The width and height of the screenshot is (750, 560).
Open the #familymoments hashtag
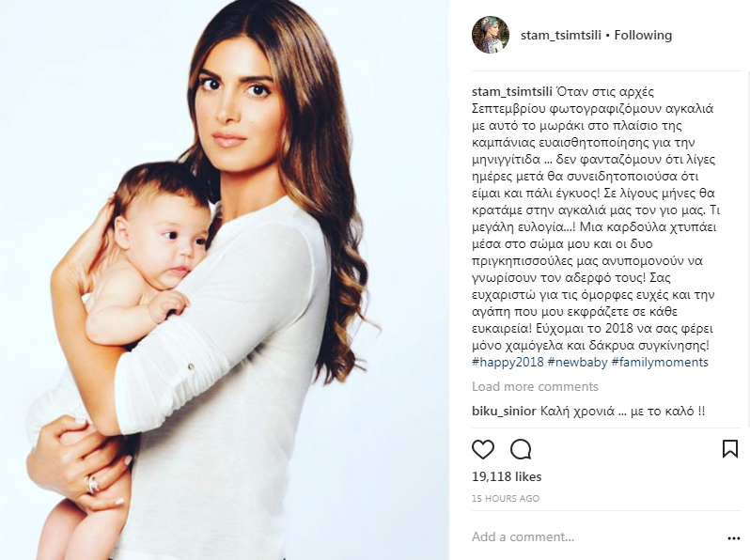click(x=660, y=362)
